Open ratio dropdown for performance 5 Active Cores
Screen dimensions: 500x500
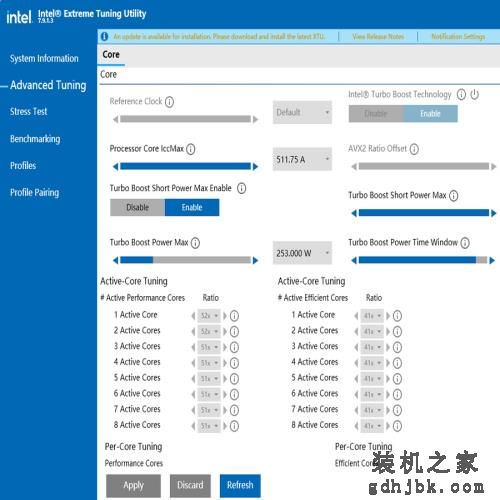pos(209,379)
